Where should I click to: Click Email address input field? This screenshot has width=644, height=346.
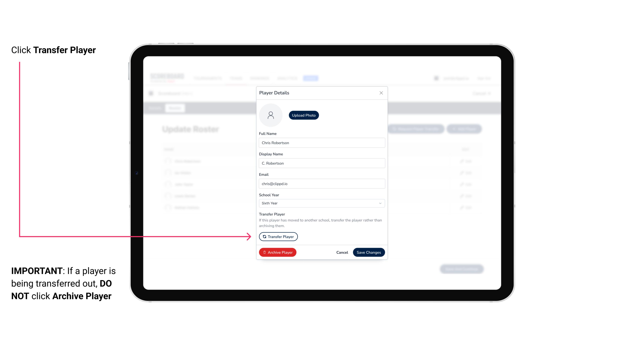(x=321, y=183)
